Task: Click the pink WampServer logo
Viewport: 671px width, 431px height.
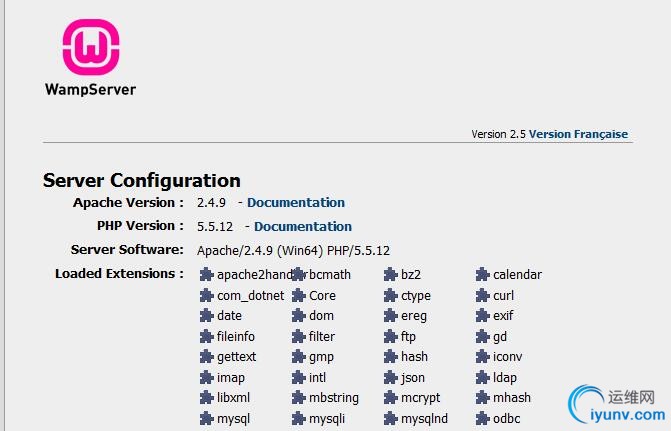Action: tap(91, 47)
